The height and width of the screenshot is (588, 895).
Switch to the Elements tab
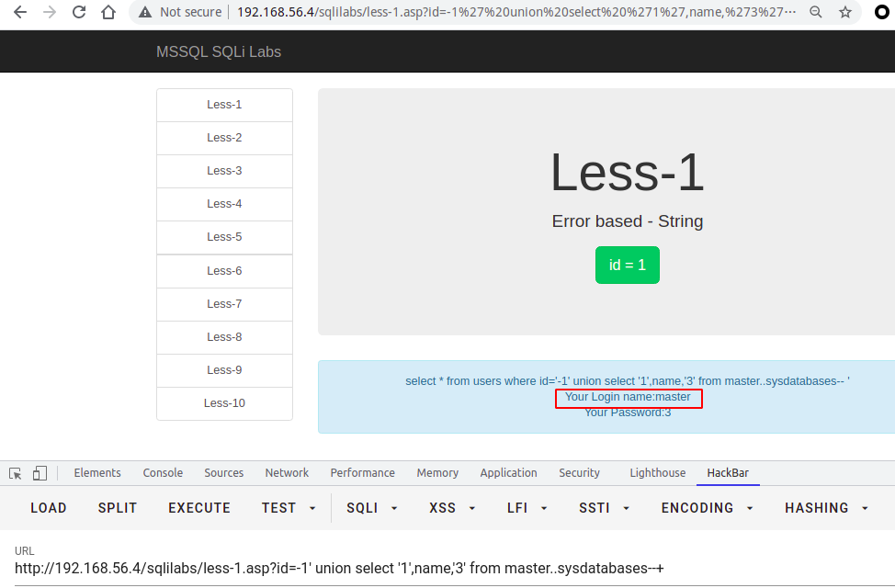97,473
